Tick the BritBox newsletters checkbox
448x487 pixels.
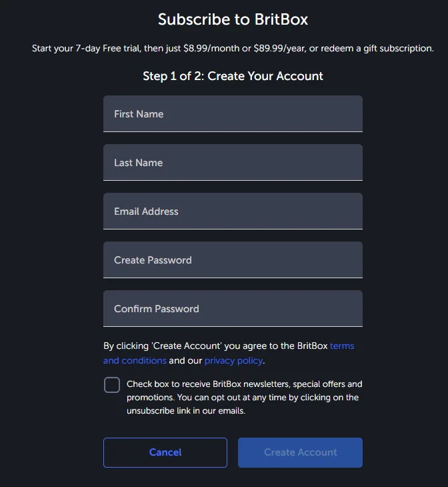point(112,385)
